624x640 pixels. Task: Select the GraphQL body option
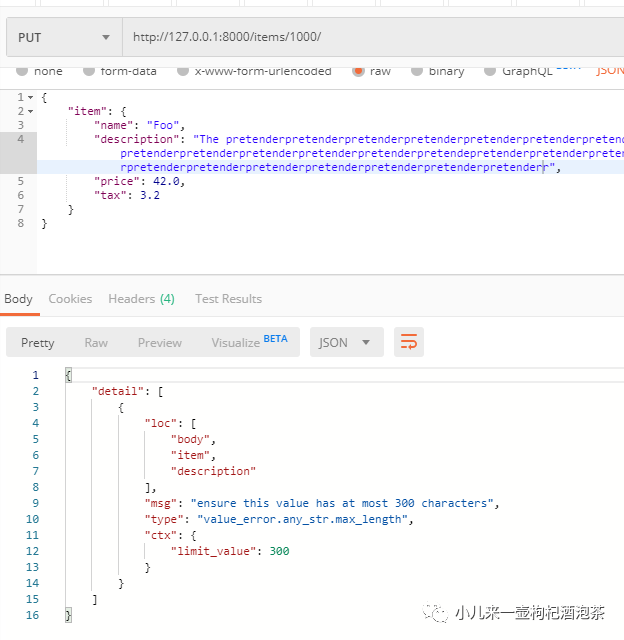coord(518,71)
